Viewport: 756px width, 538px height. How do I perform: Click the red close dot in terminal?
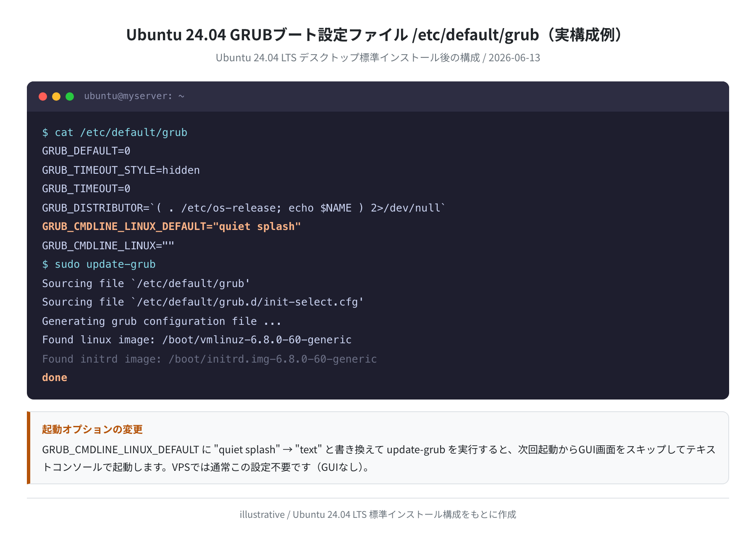pos(43,97)
